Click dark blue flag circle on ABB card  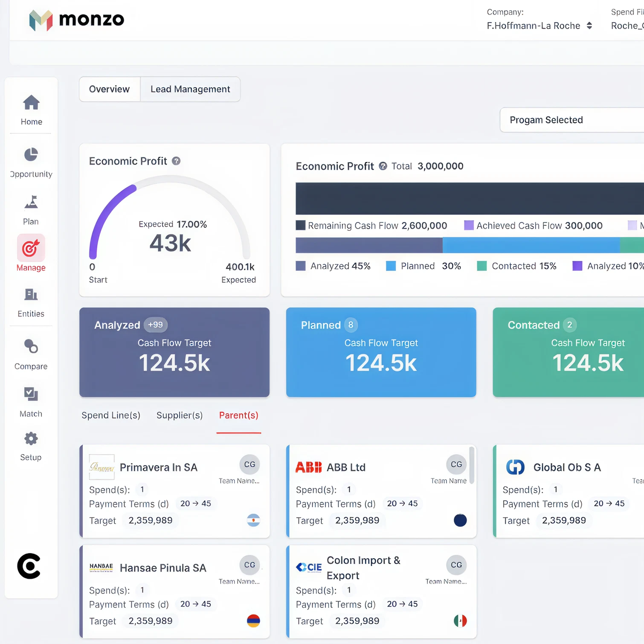(x=460, y=520)
